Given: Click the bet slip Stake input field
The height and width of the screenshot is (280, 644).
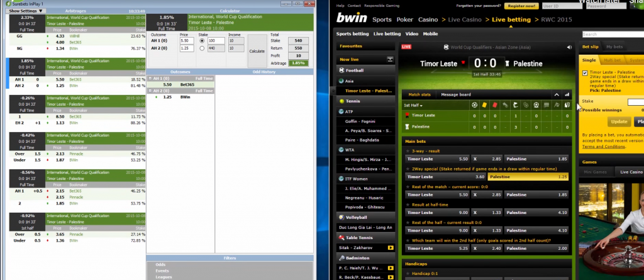Looking at the screenshot, I should click(636, 102).
